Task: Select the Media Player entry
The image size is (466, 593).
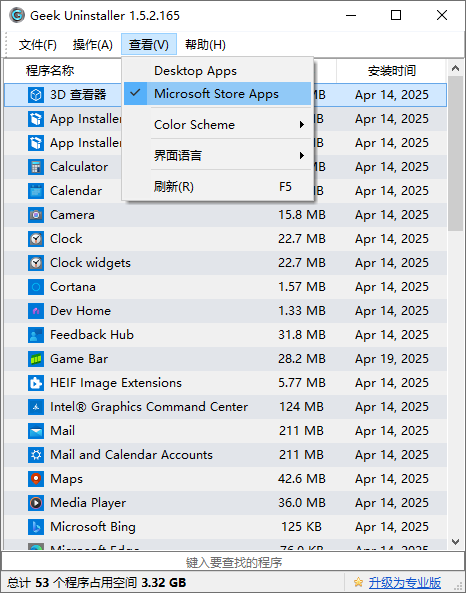Action: pyautogui.click(x=88, y=503)
